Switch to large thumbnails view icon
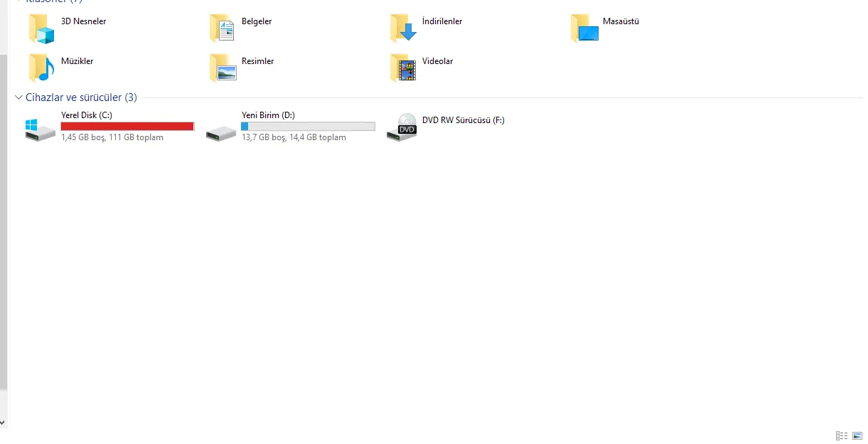The image size is (868, 444). tap(857, 435)
